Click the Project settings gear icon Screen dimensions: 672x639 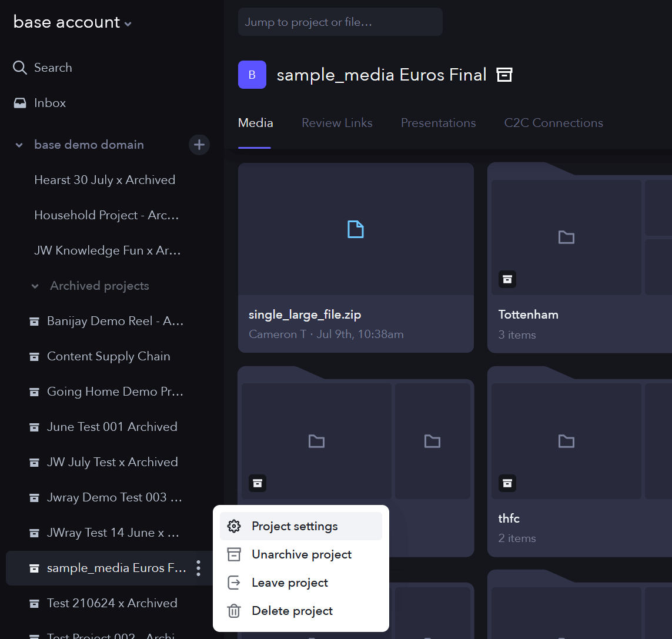[234, 526]
